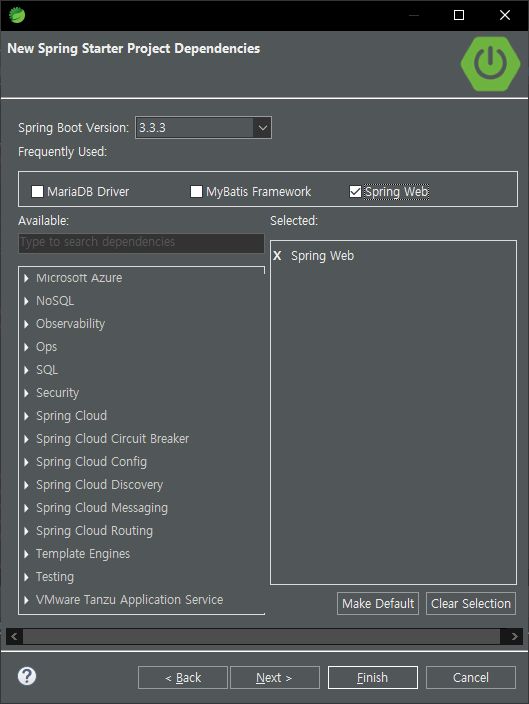Expand the NoSQL category

[26, 301]
